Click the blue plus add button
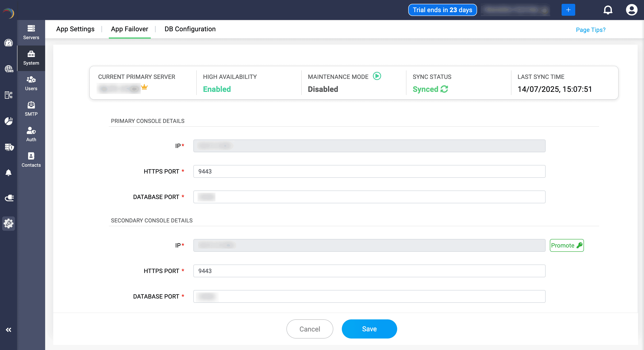Screen dimensions: 644x350 click(568, 10)
